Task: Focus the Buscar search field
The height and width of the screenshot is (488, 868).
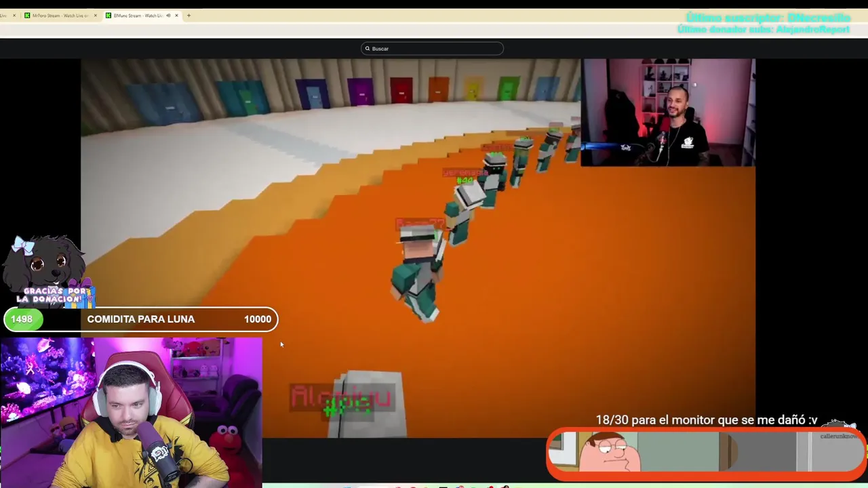Action: [x=432, y=49]
